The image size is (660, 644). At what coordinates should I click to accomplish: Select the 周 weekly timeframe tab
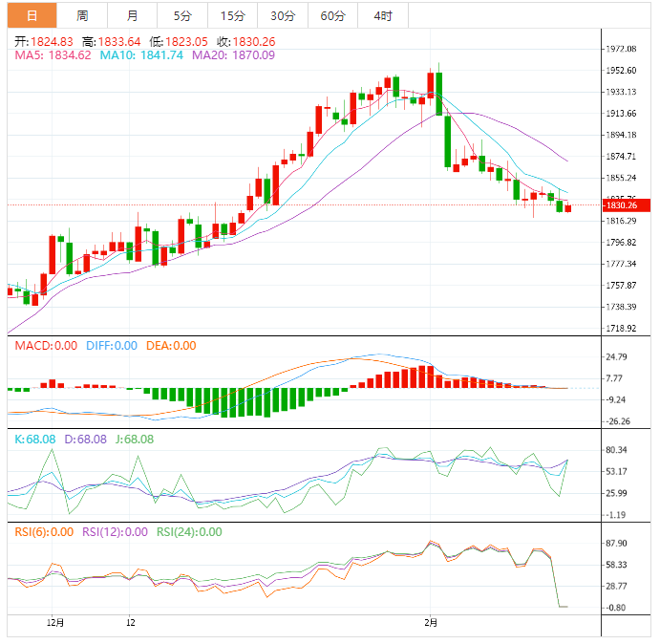(x=82, y=15)
